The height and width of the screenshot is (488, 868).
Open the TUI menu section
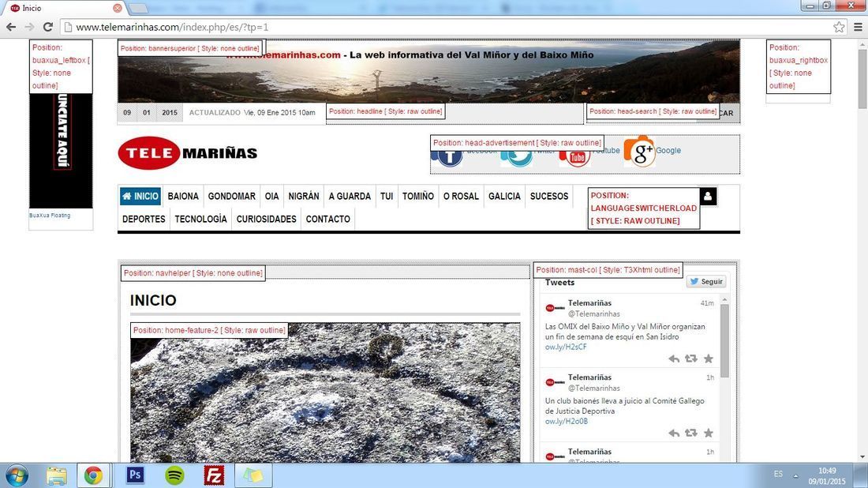click(387, 196)
